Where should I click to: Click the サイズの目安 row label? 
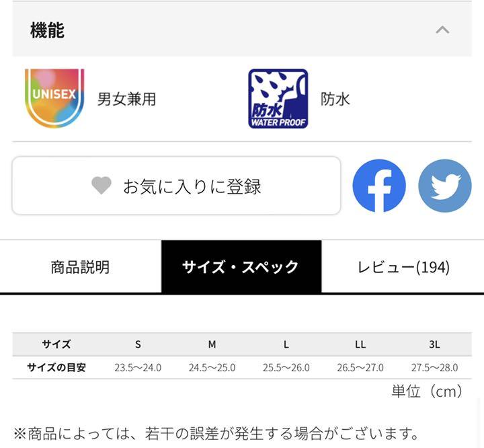point(56,367)
